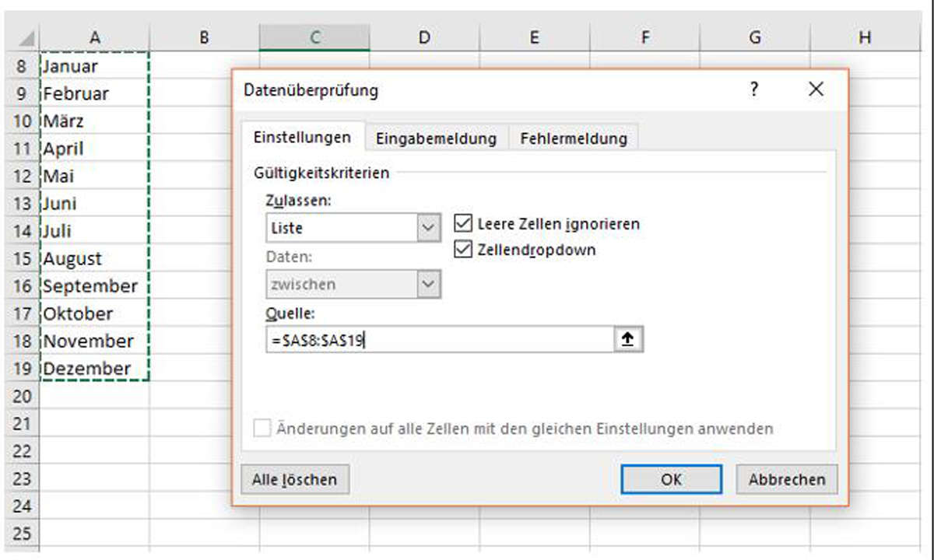This screenshot has height=560, width=934.
Task: Click the Alle löschen button
Action: tap(295, 479)
